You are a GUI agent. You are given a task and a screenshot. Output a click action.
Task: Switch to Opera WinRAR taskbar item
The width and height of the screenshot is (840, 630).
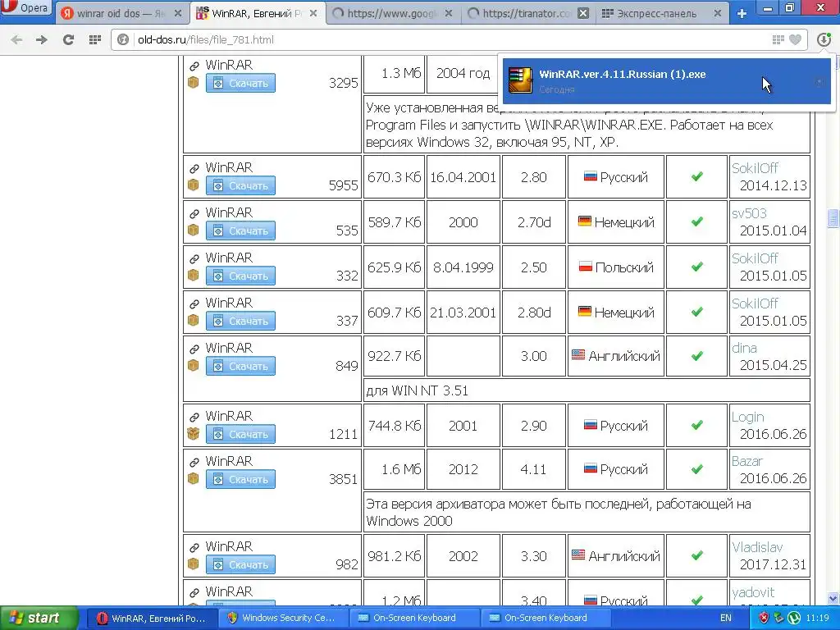tap(152, 619)
